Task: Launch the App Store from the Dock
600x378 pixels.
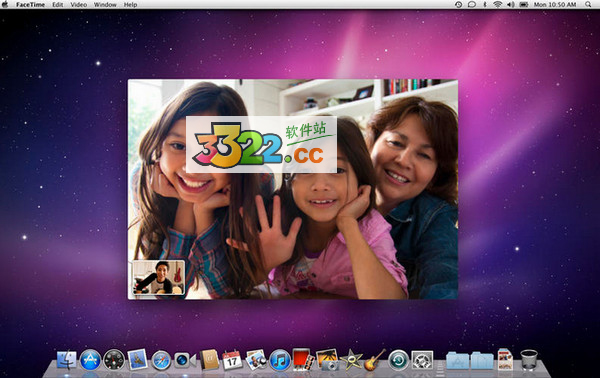Action: click(x=90, y=360)
